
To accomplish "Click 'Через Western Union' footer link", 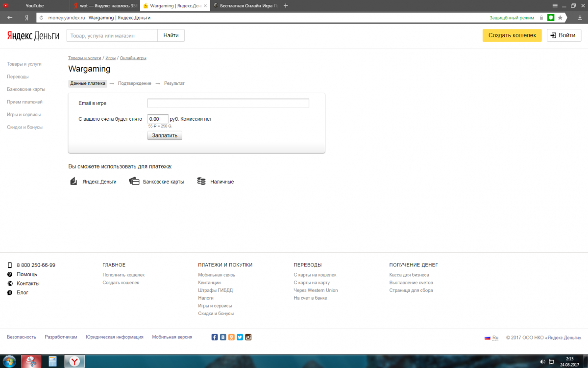I will tap(316, 290).
